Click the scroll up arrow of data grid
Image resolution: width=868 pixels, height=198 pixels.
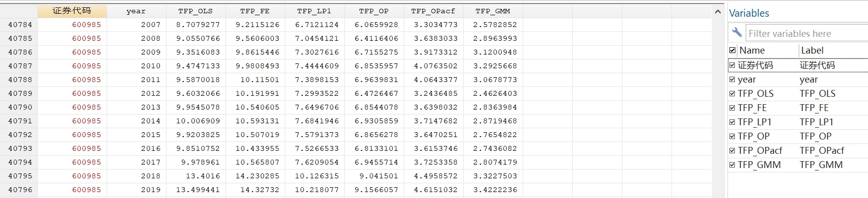718,11
